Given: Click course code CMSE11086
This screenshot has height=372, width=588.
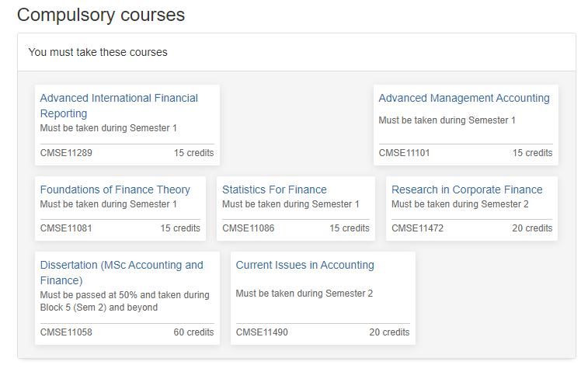Looking at the screenshot, I should point(248,228).
